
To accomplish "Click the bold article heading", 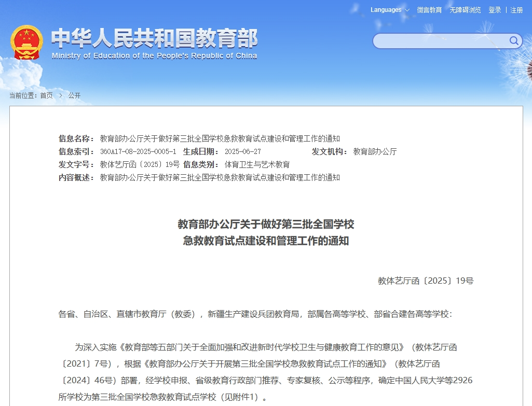I will point(266,232).
